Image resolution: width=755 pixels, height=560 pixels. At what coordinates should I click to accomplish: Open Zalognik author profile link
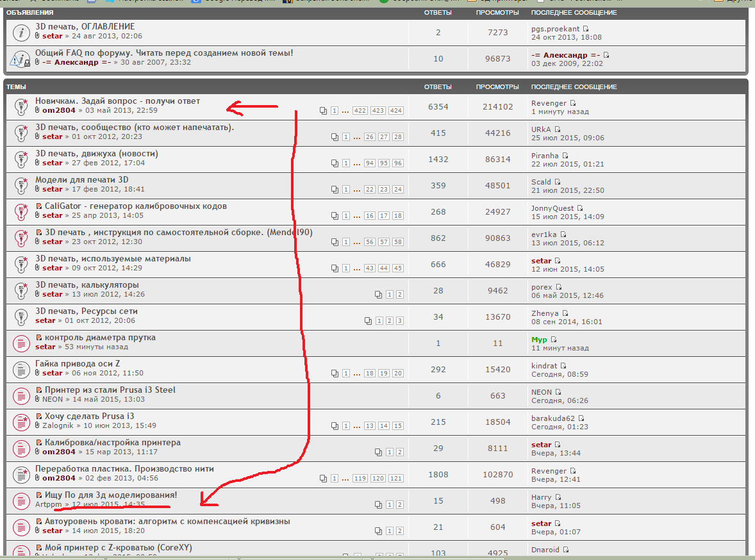(x=58, y=425)
